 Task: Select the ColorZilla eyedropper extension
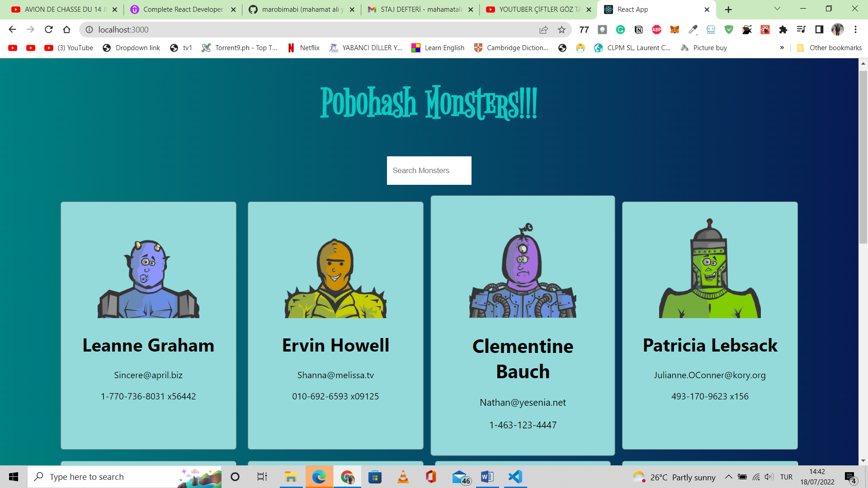click(x=693, y=30)
